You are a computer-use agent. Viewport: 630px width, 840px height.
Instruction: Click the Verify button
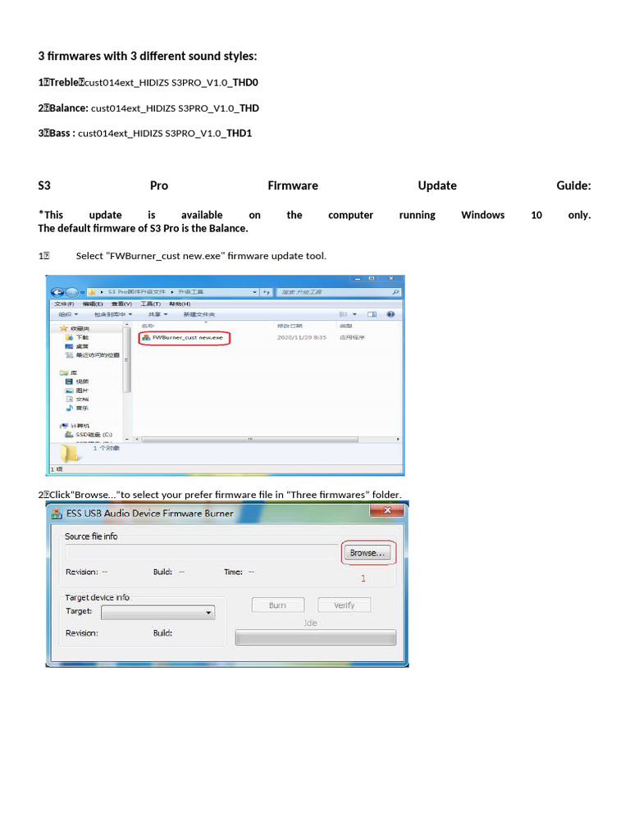click(344, 605)
